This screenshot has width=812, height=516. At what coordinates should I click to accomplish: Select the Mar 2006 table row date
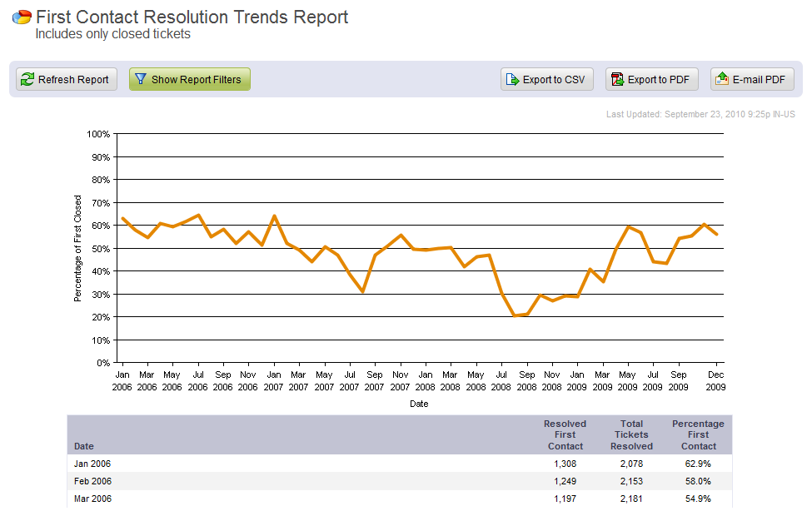(92, 499)
